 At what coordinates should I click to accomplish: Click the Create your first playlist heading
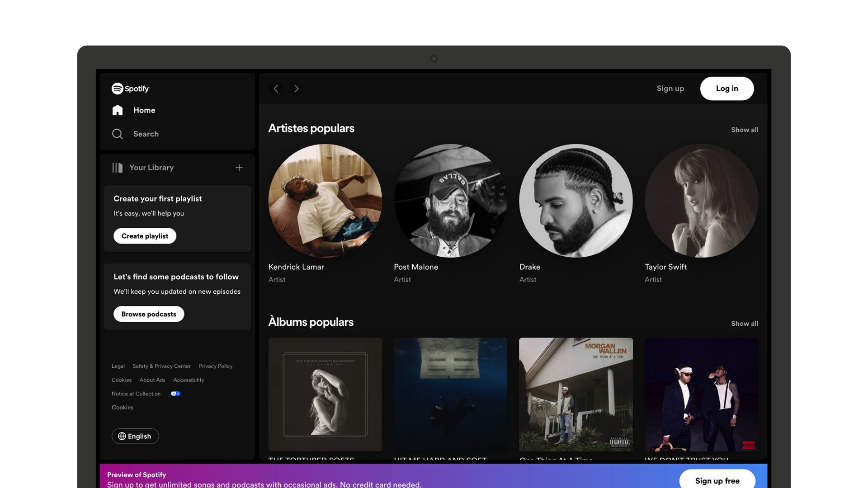pos(158,199)
